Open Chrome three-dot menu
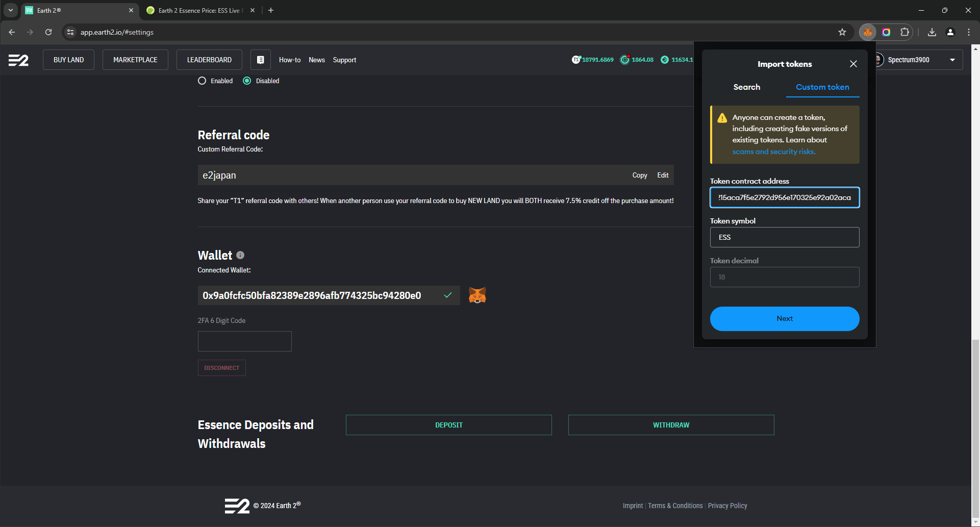980x527 pixels. (x=968, y=32)
